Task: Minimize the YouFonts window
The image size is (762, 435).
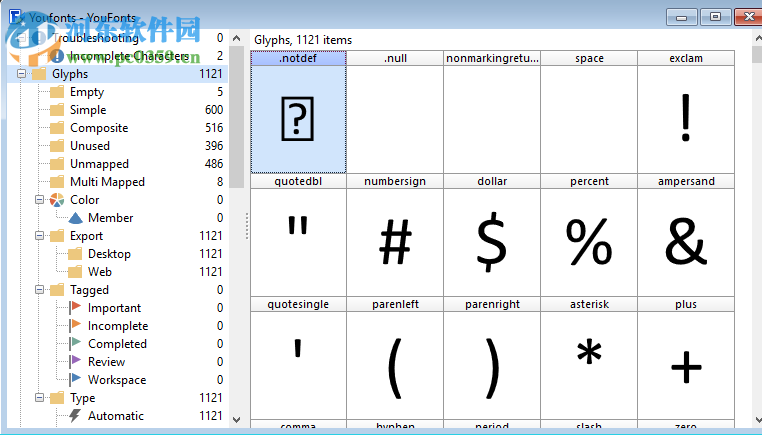Action: pos(681,17)
